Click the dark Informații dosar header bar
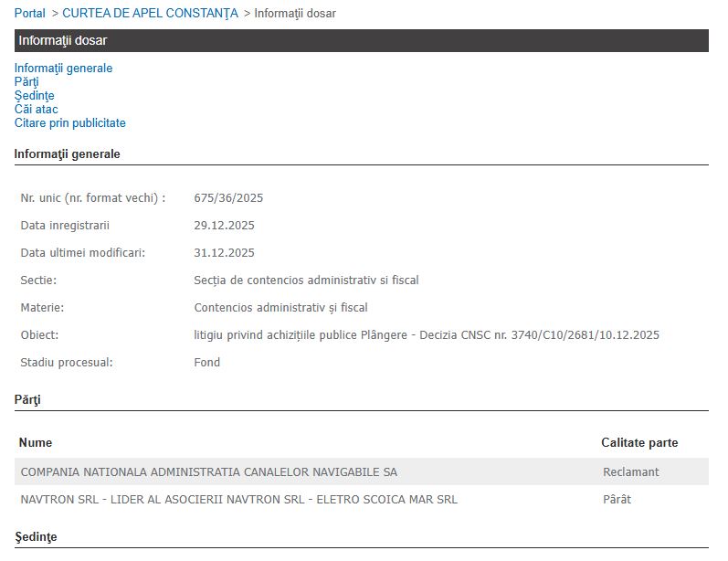Image resolution: width=728 pixels, height=561 pixels. (x=361, y=41)
